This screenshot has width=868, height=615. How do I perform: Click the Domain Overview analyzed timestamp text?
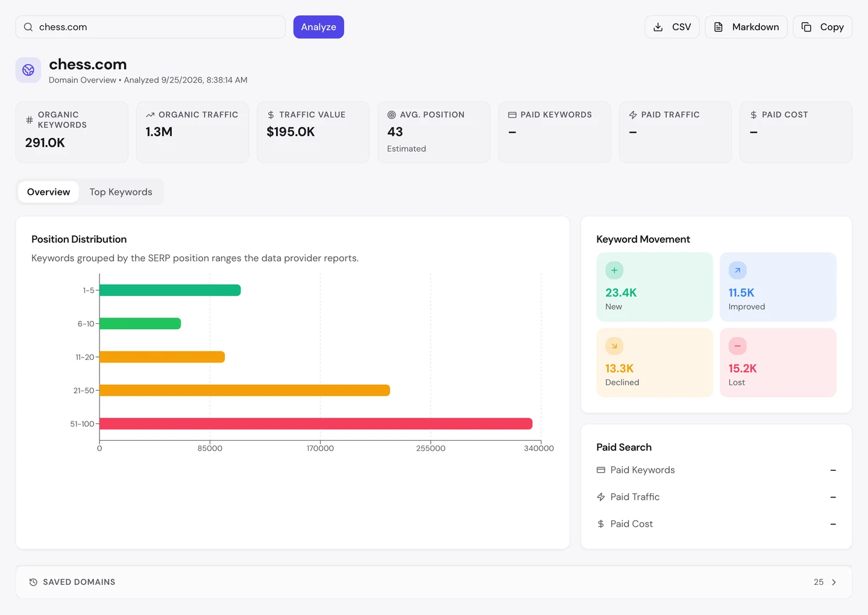click(x=148, y=80)
